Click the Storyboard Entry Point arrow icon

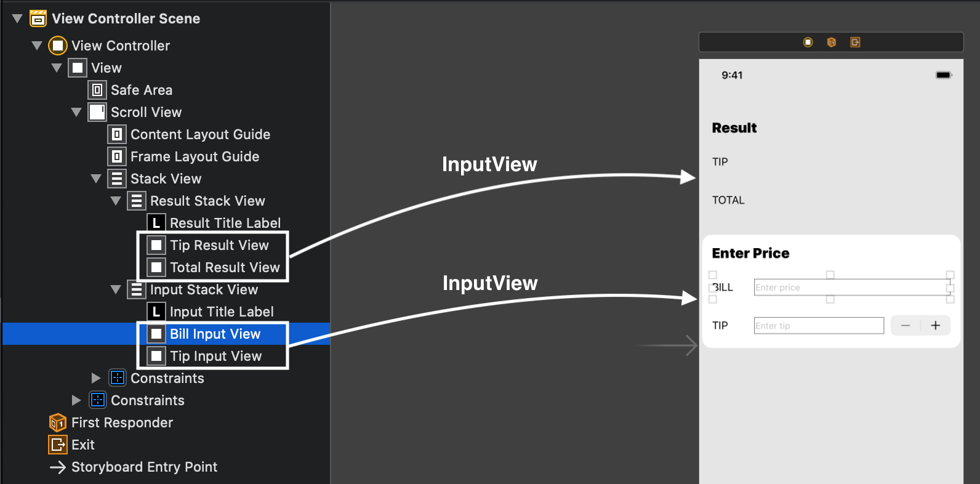click(58, 467)
